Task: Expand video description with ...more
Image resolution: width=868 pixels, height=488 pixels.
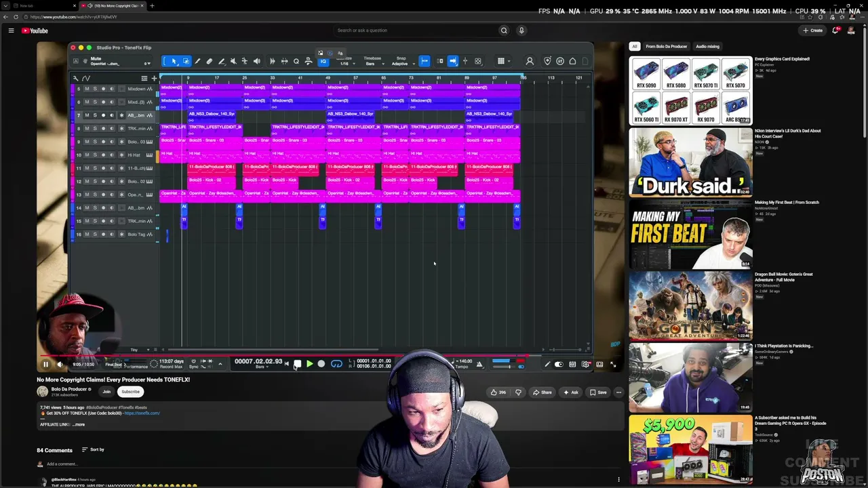Action: click(x=79, y=424)
